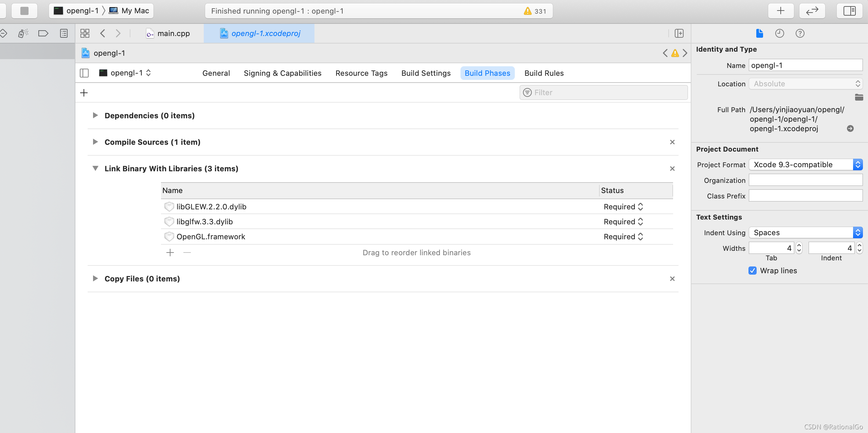This screenshot has height=433, width=868.
Task: Open the Indent Using dropdown
Action: pyautogui.click(x=806, y=233)
